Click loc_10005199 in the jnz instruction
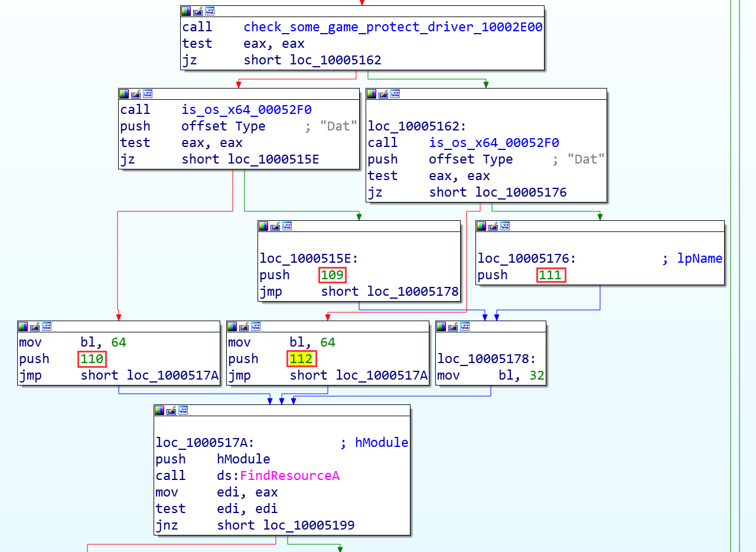The width and height of the screenshot is (756, 552). coord(309,525)
